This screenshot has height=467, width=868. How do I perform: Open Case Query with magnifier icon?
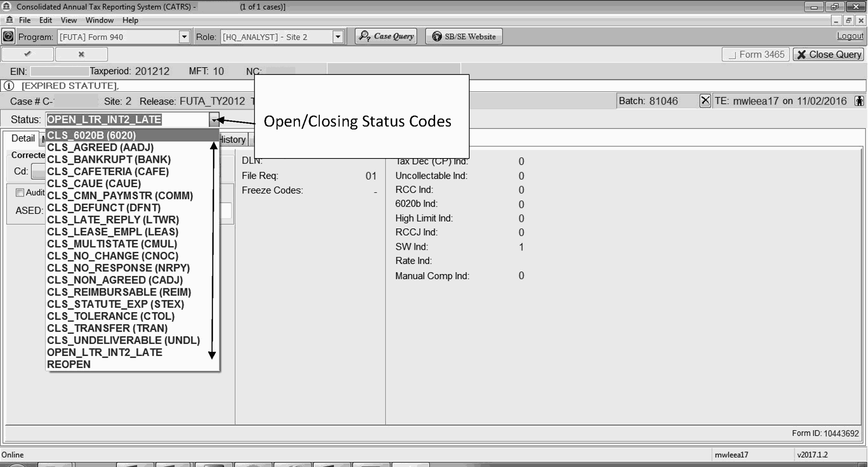386,36
